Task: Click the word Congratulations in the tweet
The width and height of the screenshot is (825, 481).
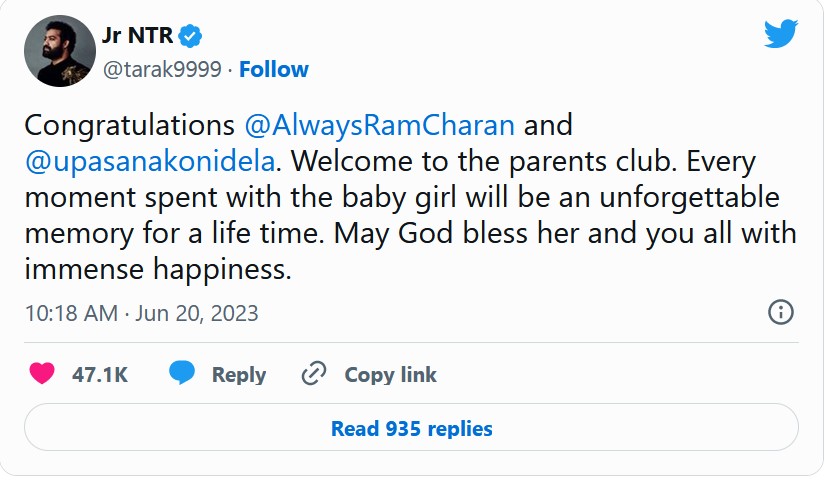Action: [x=130, y=126]
